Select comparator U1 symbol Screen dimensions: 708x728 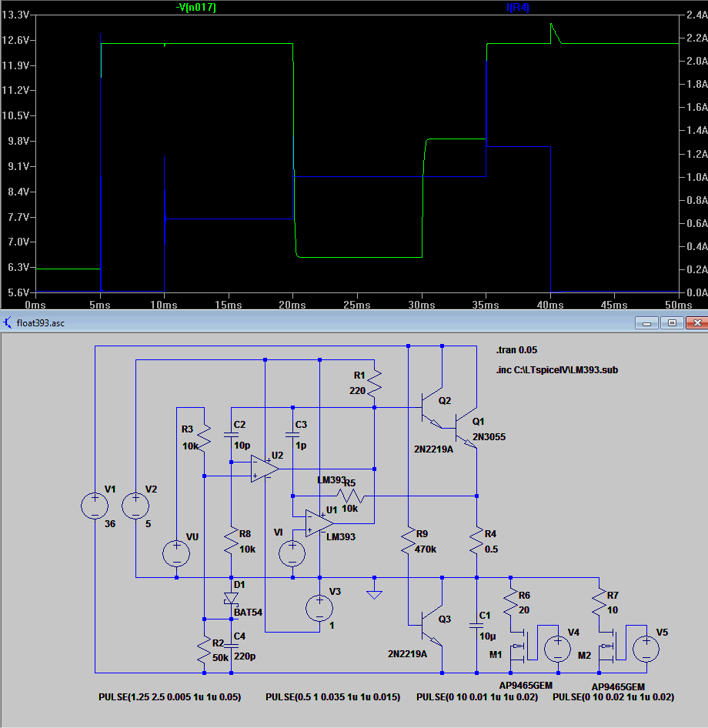pyautogui.click(x=319, y=523)
